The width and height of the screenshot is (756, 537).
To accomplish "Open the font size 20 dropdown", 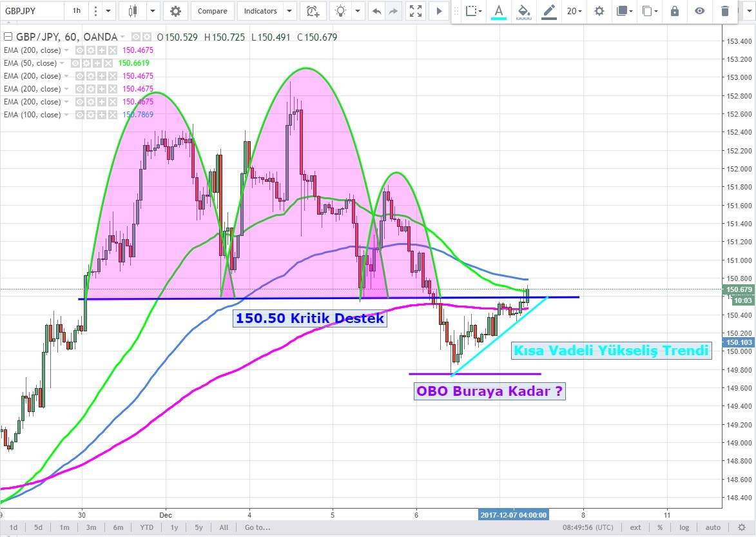I will point(574,11).
